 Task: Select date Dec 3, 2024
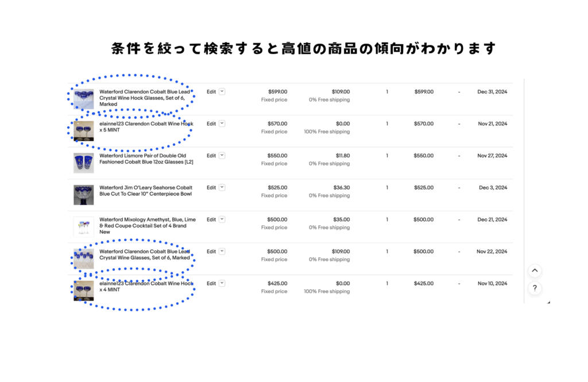(x=493, y=187)
